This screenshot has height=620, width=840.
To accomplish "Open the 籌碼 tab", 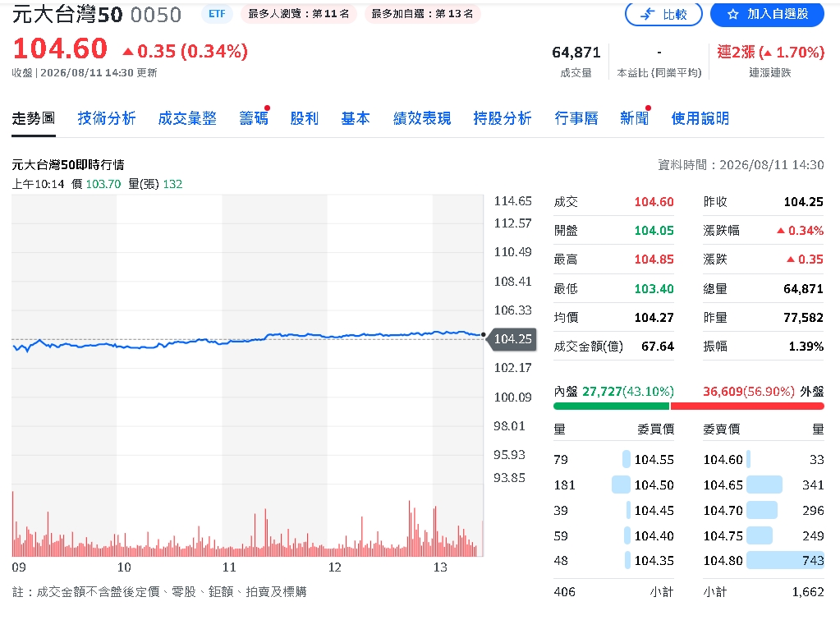I will (254, 118).
